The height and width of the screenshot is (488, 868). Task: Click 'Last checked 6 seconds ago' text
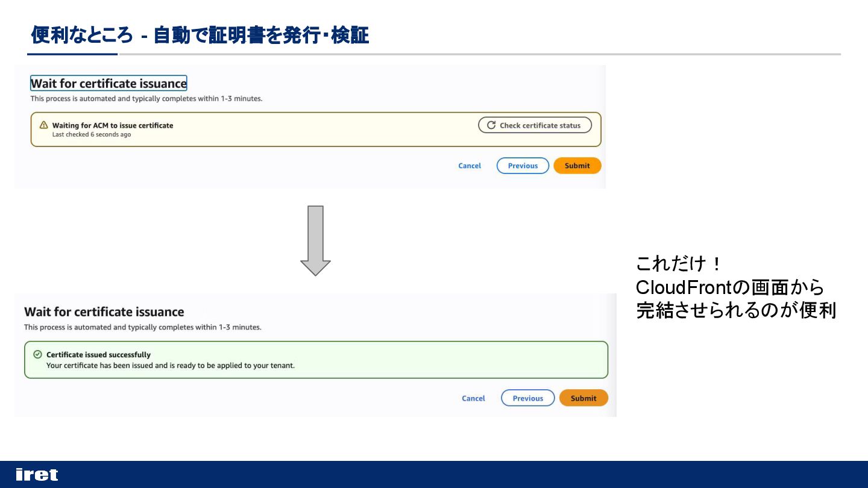pos(91,134)
